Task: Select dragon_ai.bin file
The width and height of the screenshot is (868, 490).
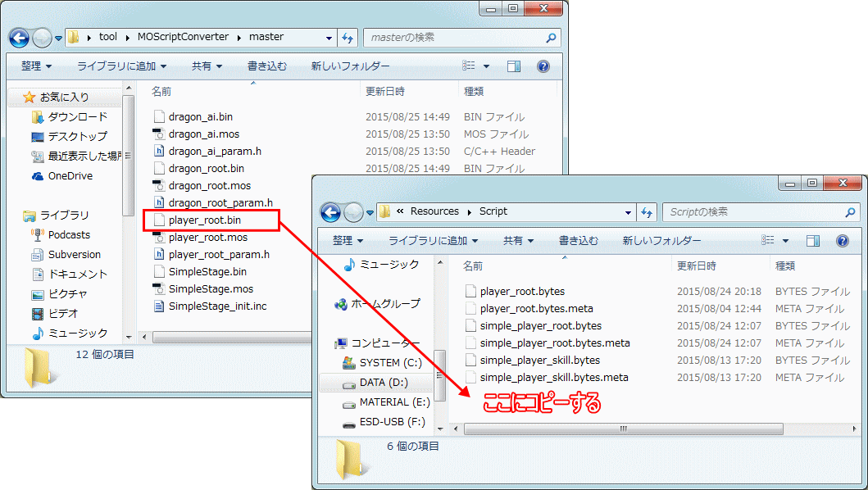Action: tap(193, 117)
